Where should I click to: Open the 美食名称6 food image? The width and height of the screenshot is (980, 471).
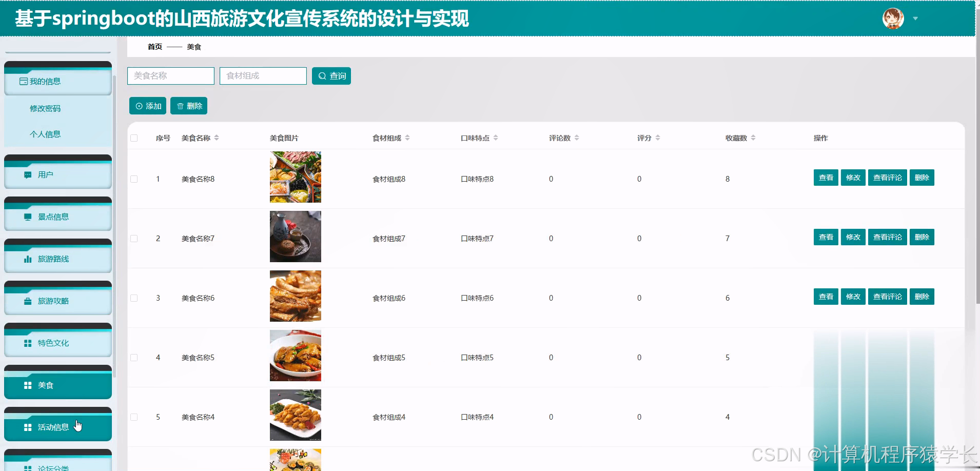(296, 296)
